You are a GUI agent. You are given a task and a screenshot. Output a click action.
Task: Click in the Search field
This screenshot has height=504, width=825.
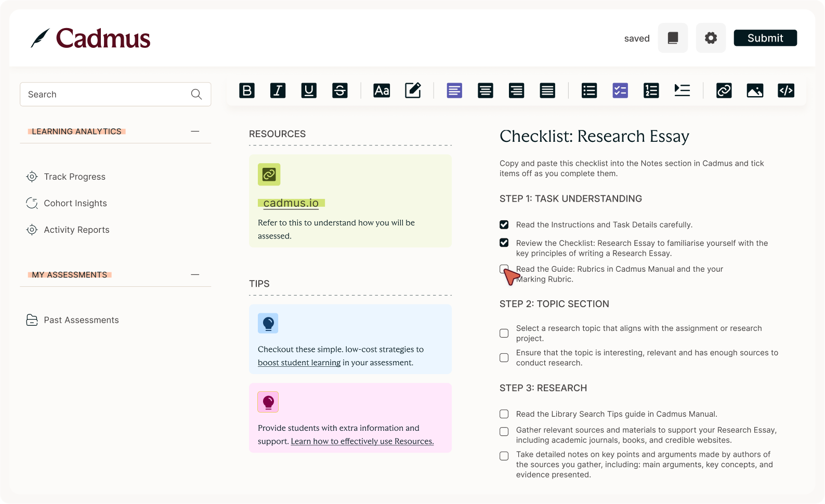[x=115, y=94]
